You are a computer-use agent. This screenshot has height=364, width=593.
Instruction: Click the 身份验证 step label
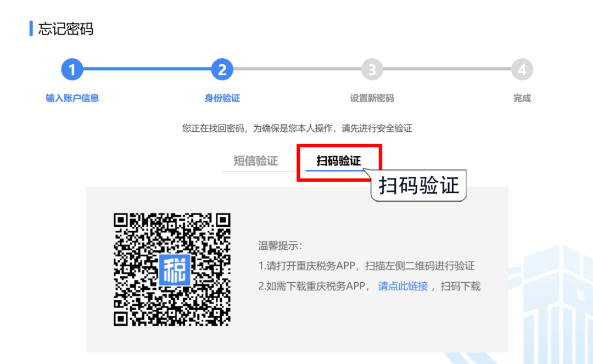(222, 98)
